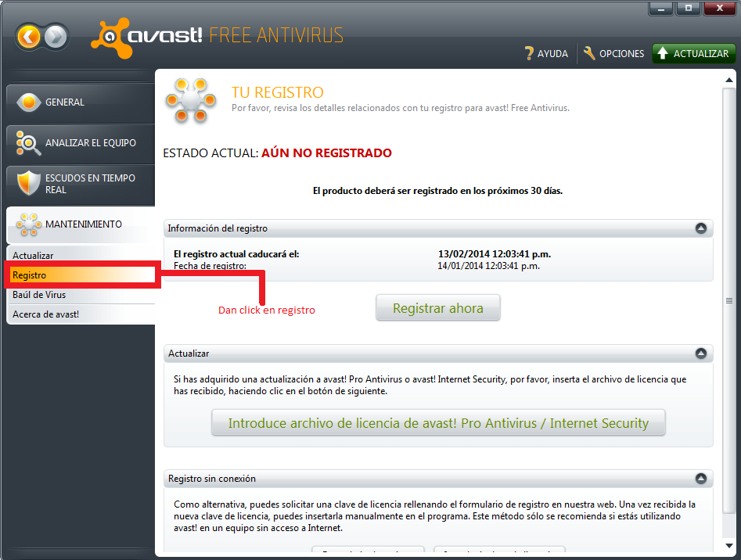Click the GENERAL orange orb icon
The image size is (741, 560).
[28, 102]
